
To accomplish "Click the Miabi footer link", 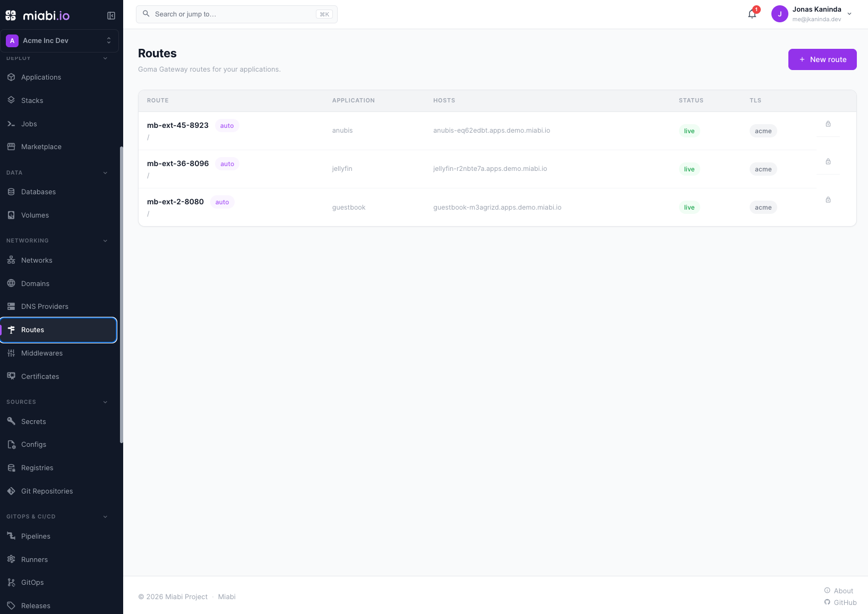I will pos(227,596).
